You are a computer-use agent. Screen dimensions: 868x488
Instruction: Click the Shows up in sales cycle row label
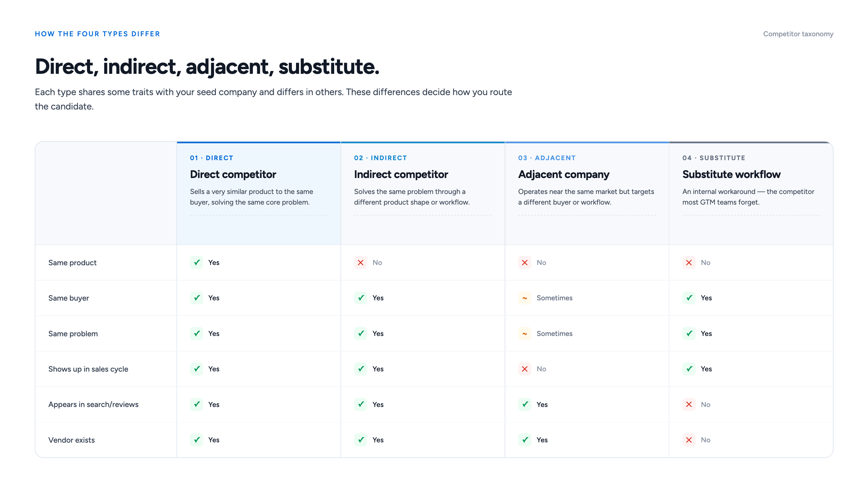[x=88, y=369]
